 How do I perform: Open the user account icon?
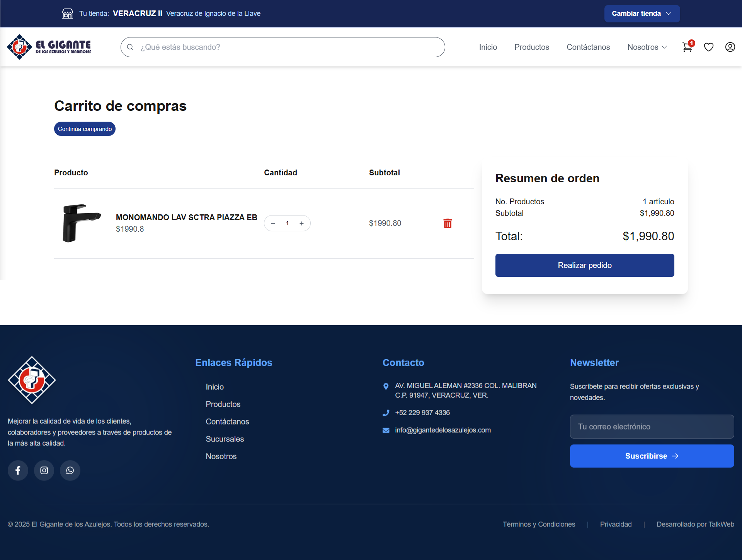pyautogui.click(x=730, y=47)
